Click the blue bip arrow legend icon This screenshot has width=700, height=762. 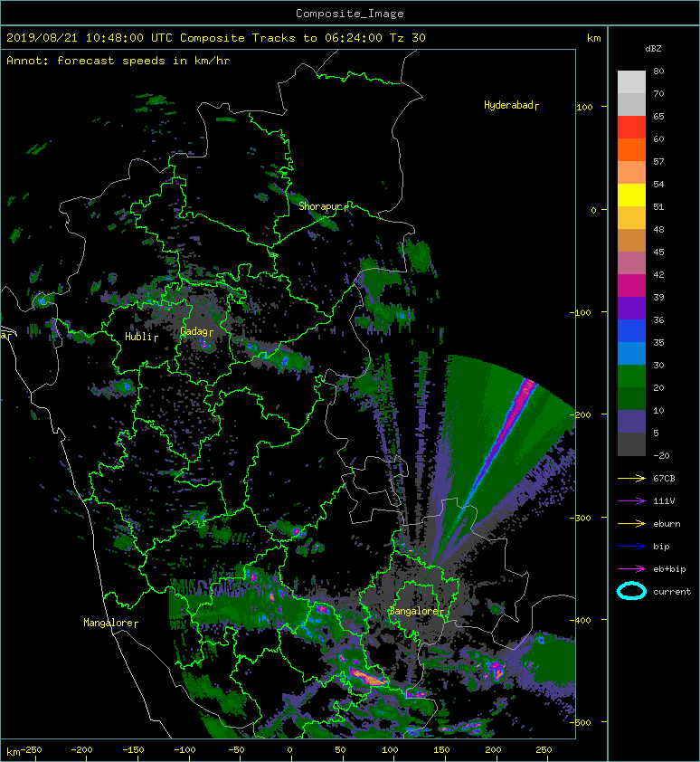coord(631,547)
